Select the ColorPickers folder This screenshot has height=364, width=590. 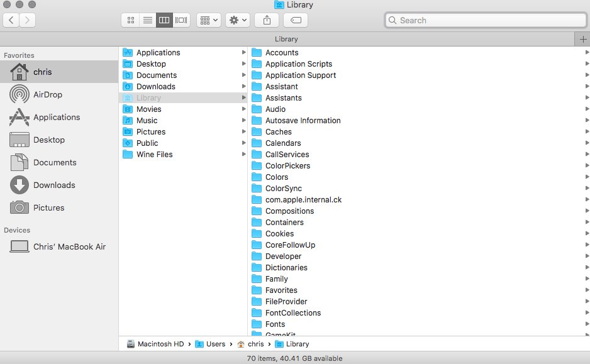(419, 165)
